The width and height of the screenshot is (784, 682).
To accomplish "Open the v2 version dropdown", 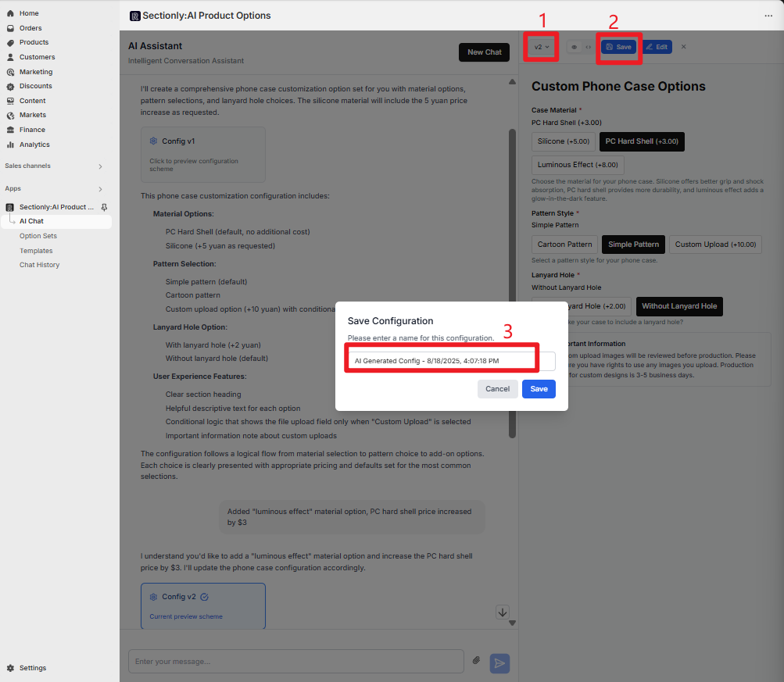I will pos(541,47).
